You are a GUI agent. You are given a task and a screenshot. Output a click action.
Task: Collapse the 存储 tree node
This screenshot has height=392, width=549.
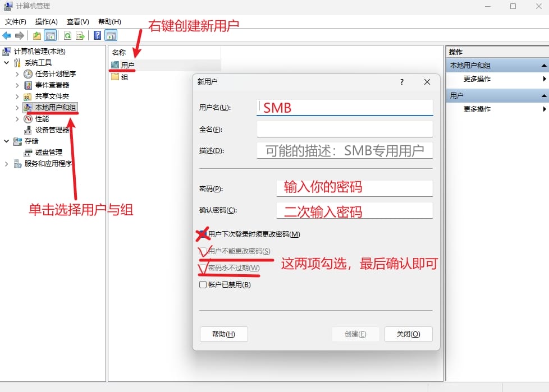click(7, 141)
